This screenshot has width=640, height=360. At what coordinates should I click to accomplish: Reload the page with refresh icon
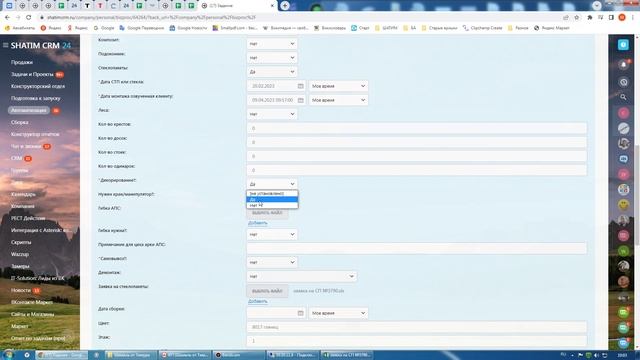tap(29, 18)
